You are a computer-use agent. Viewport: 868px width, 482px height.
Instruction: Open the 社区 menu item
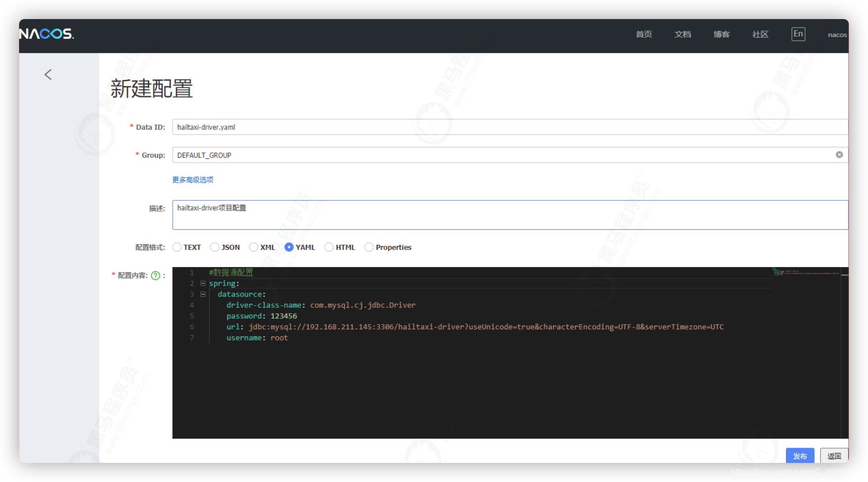click(x=760, y=34)
